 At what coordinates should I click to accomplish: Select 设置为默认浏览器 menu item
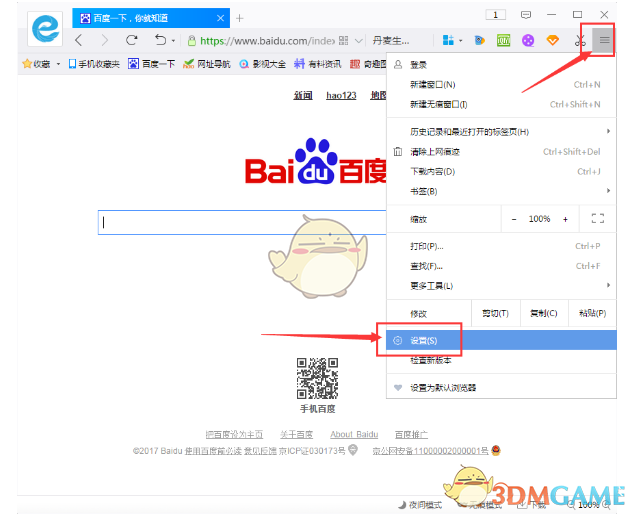(501, 387)
